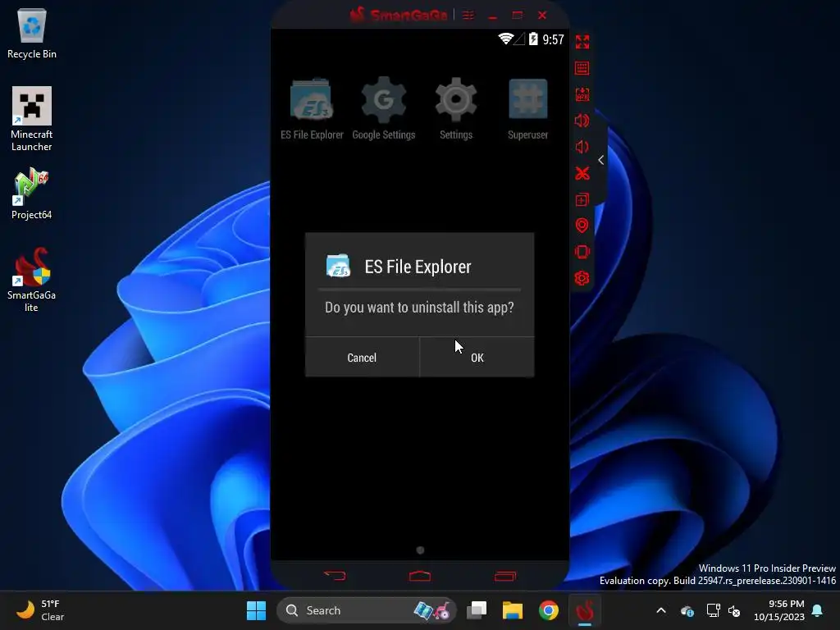The width and height of the screenshot is (840, 630).
Task: Click SmartGaGa fullscreen icon in sidebar
Action: coord(582,42)
